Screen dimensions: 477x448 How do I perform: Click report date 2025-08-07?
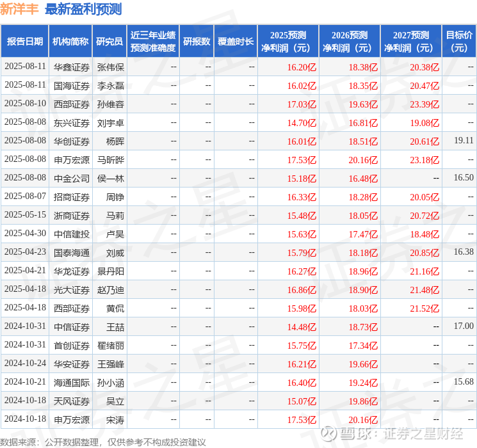click(25, 196)
